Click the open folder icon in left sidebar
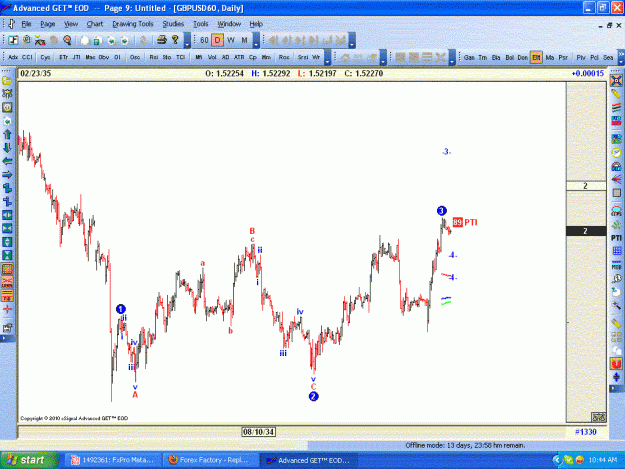Image resolution: width=625 pixels, height=469 pixels. [7, 81]
